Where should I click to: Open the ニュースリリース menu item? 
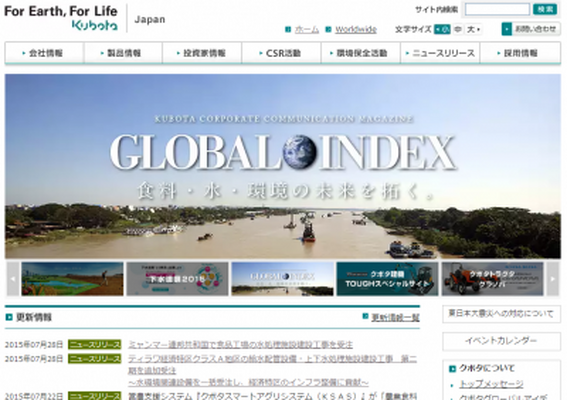(440, 53)
